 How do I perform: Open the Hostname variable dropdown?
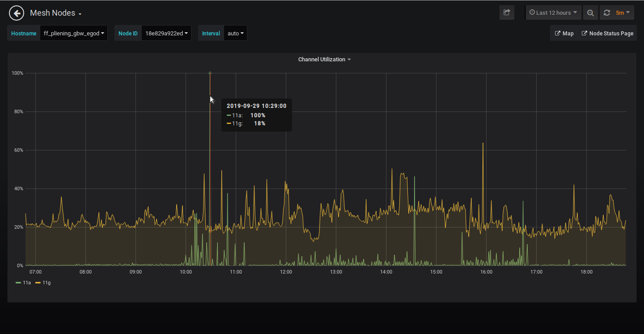coord(74,33)
